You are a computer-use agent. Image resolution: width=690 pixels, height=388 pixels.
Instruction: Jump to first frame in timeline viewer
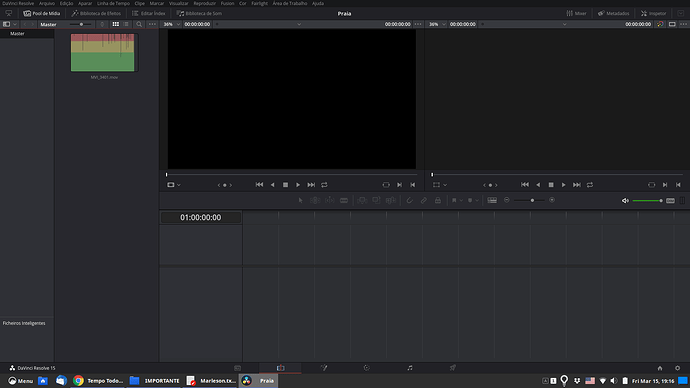(525, 185)
